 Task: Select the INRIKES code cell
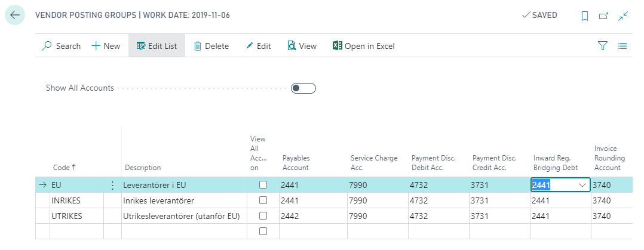tap(76, 200)
